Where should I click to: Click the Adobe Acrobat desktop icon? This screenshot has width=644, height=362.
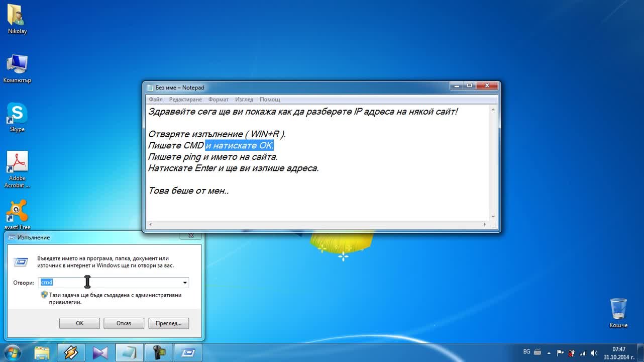17,164
